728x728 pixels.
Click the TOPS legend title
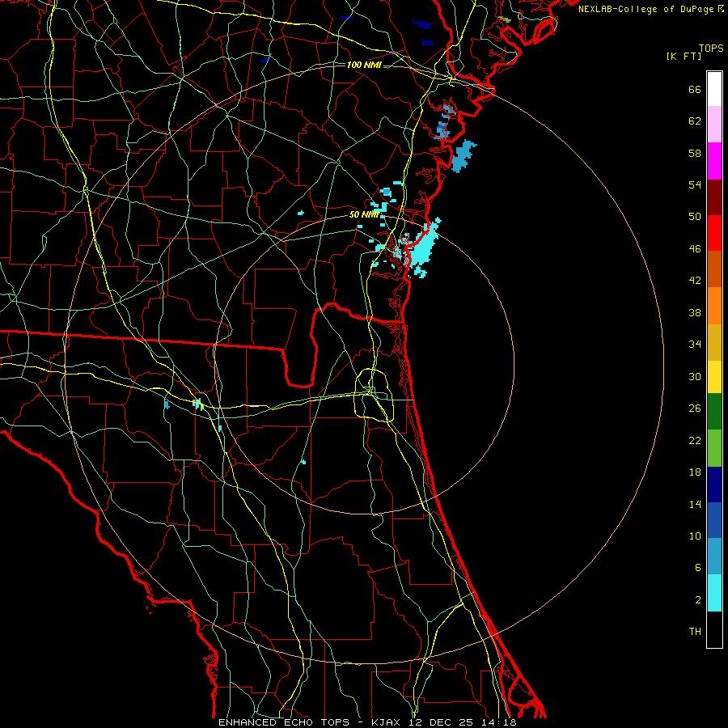(711, 48)
